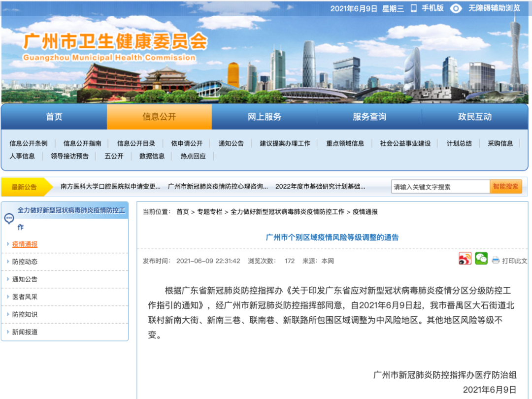
Task: Open the 服务查询 navigation tab
Action: pyautogui.click(x=369, y=117)
